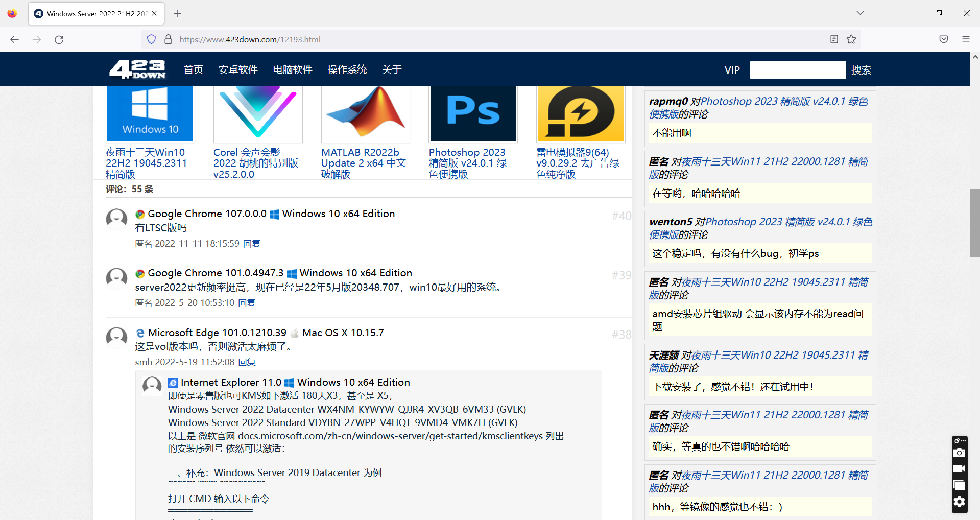
Task: Enter Reader View for this article
Action: tap(834, 39)
